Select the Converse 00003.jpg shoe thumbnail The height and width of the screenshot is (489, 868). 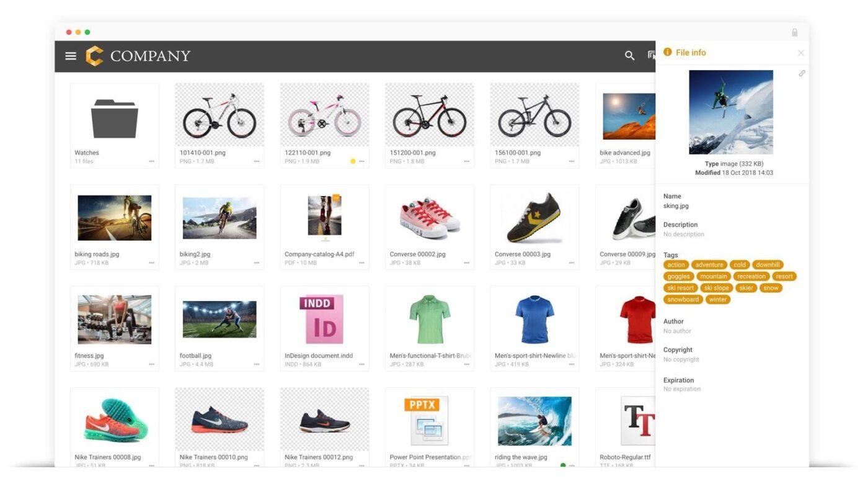534,218
